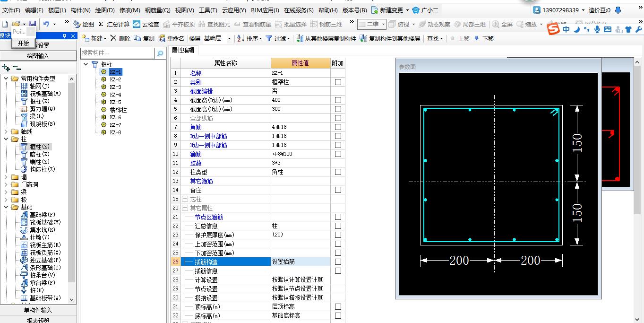The image size is (644, 323).
Task: Select the 属性编辑 tab
Action: click(183, 50)
